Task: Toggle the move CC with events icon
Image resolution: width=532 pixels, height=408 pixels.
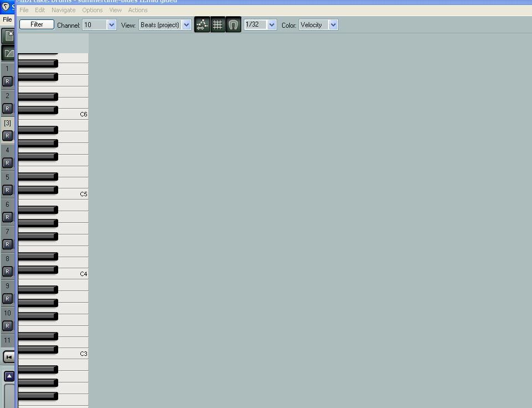Action: point(202,24)
